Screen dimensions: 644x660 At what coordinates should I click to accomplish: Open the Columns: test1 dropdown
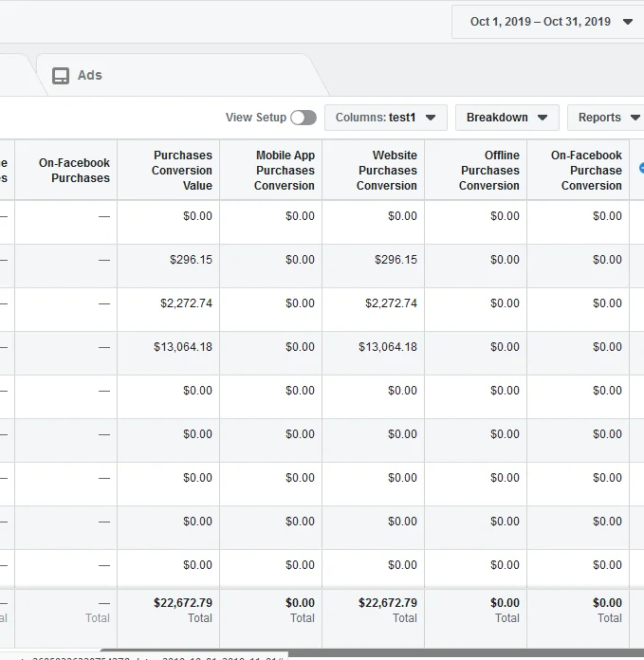386,118
